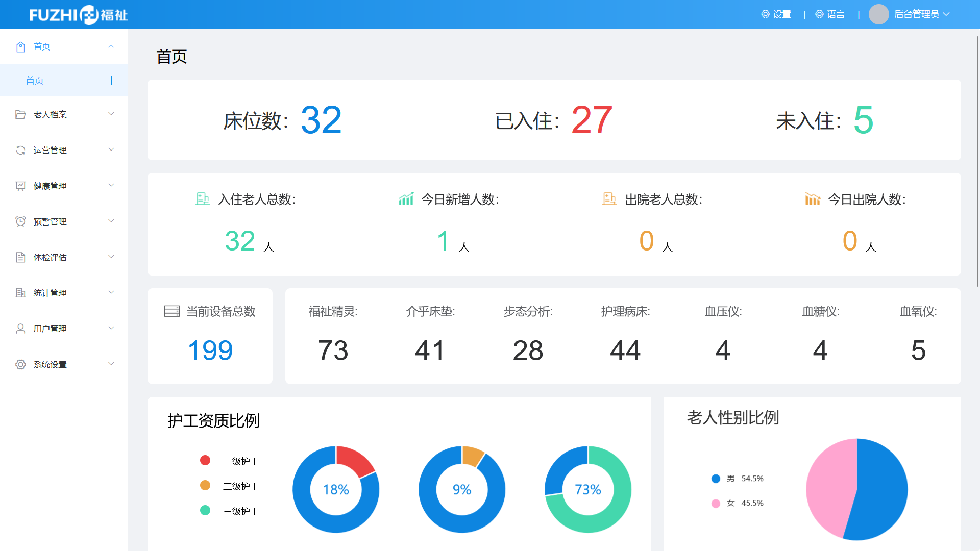Click the 73% donut chart
The height and width of the screenshot is (551, 980).
point(588,489)
